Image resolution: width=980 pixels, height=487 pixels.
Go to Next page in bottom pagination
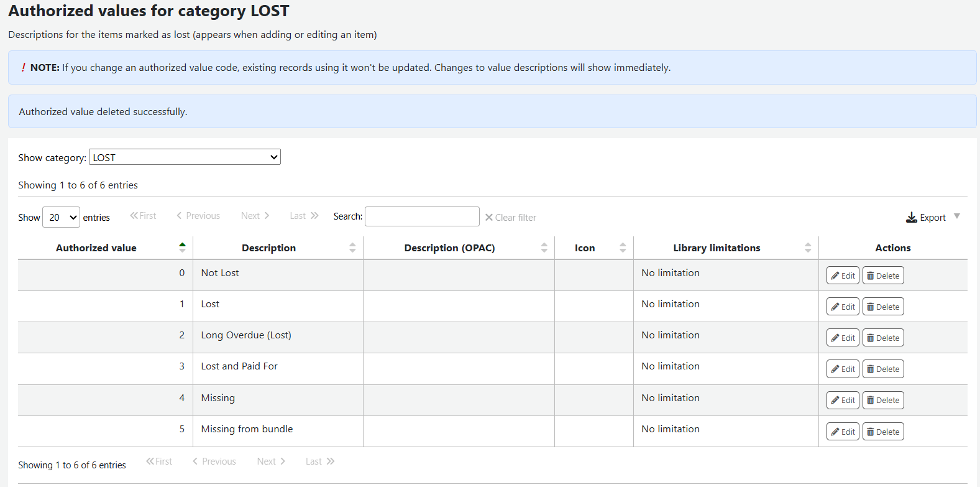tap(271, 461)
